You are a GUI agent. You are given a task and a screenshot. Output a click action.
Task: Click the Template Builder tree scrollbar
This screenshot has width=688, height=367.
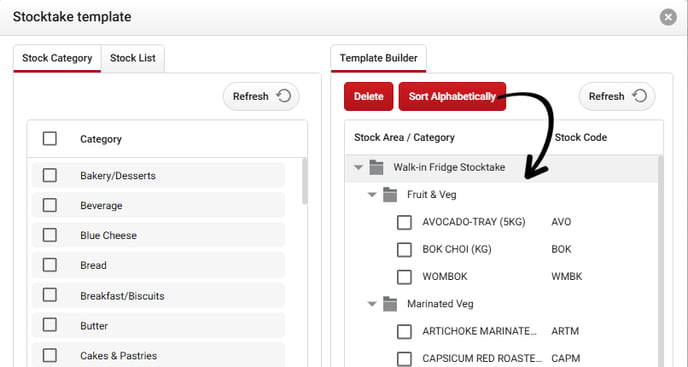coord(661,261)
